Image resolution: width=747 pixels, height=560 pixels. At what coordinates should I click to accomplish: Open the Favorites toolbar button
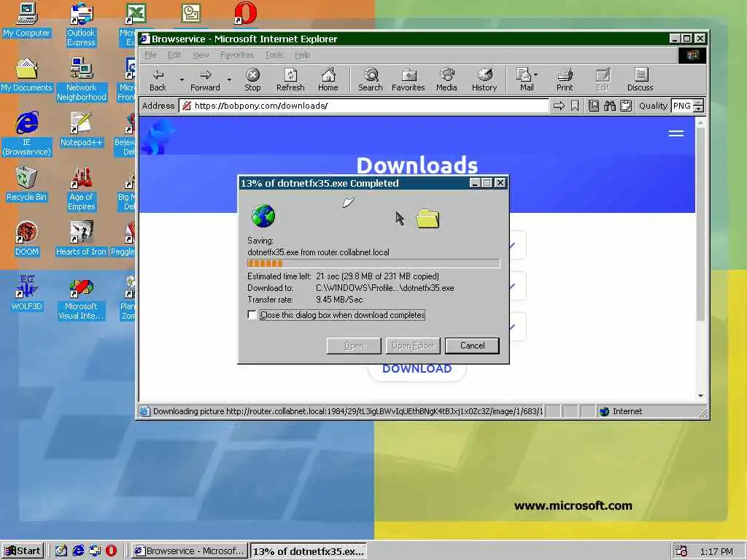pyautogui.click(x=409, y=79)
